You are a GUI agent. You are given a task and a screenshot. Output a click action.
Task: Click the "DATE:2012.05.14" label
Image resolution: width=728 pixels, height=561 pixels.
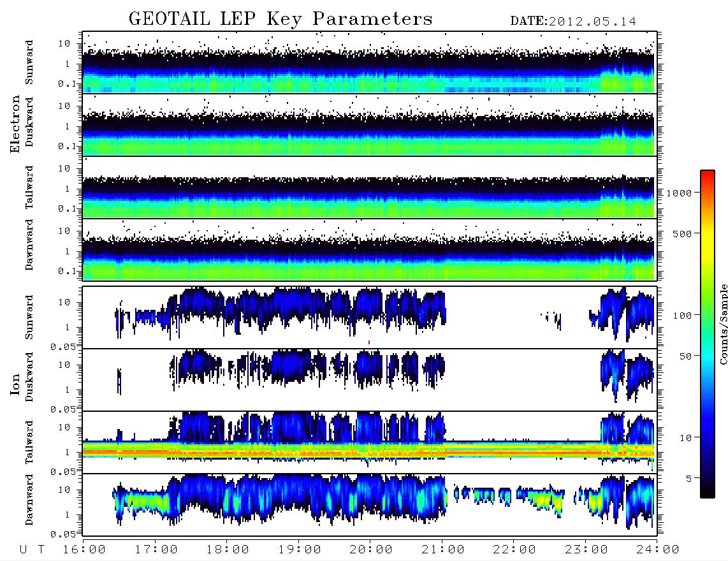[x=573, y=22]
